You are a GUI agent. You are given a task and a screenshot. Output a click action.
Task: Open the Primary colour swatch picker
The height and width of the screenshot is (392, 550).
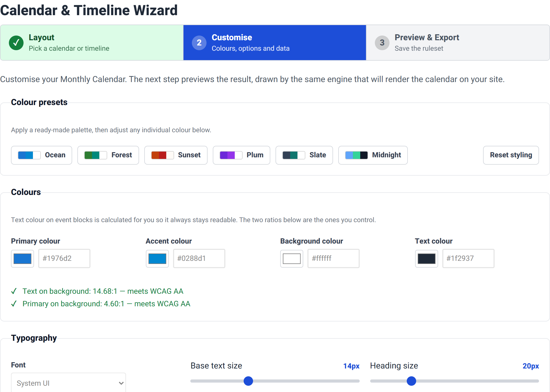click(x=22, y=259)
